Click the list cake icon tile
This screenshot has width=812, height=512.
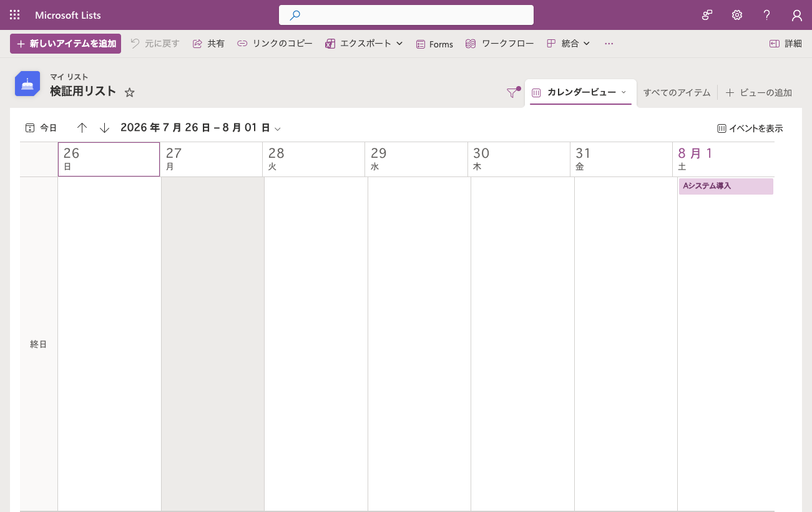coord(27,84)
